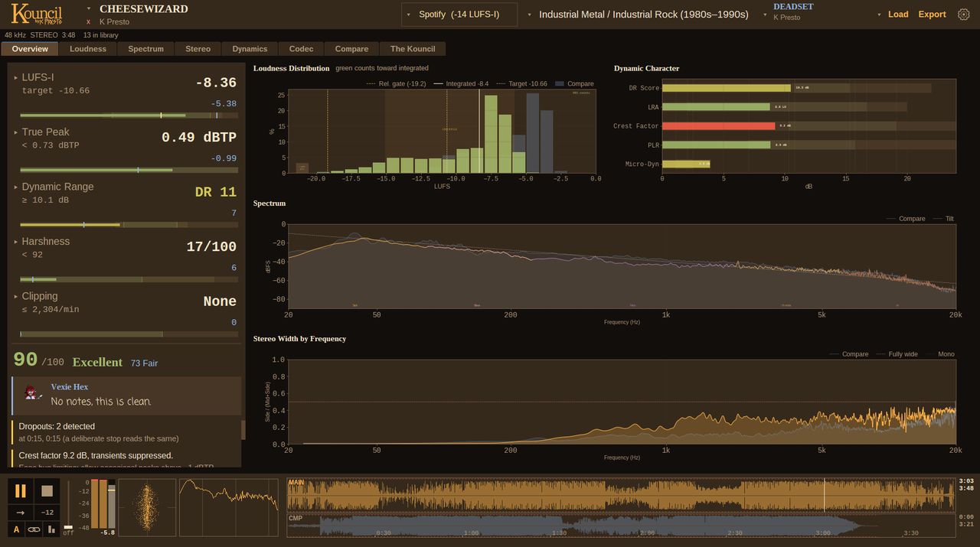This screenshot has width=980, height=547.
Task: Click the Load button
Action: (898, 15)
